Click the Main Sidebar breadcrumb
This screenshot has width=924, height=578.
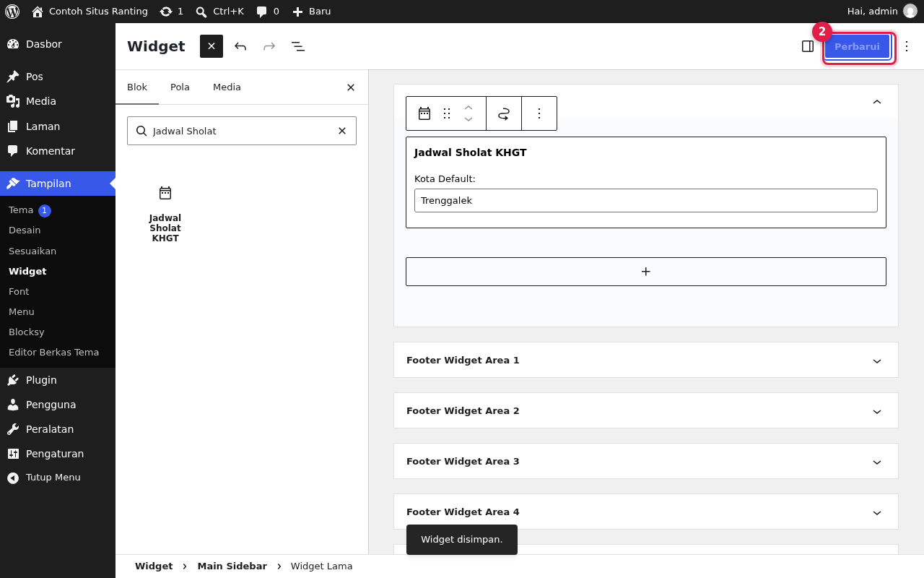[232, 566]
